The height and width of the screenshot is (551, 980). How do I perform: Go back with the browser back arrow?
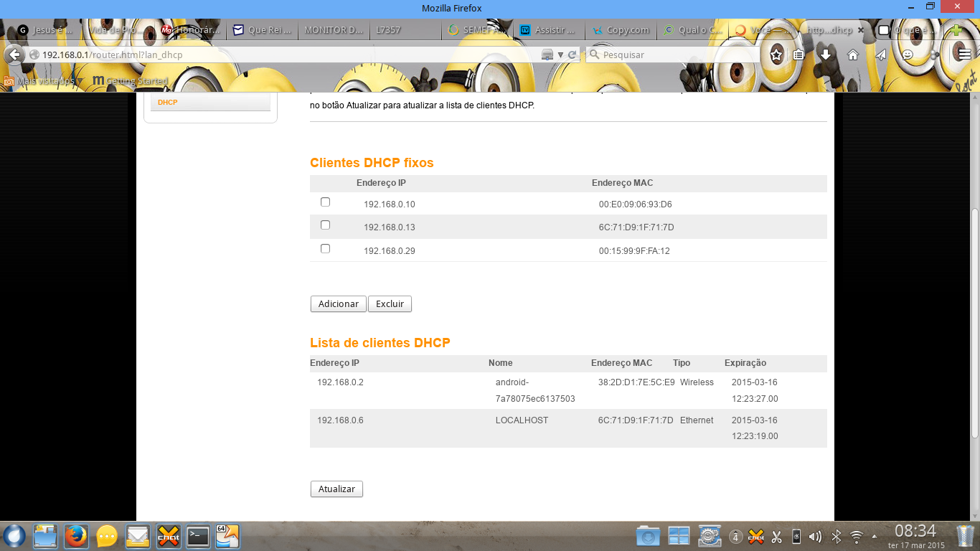(14, 55)
